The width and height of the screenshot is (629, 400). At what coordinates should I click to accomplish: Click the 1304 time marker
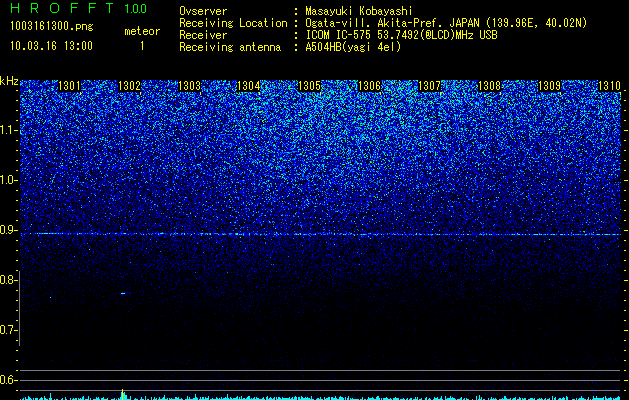249,86
